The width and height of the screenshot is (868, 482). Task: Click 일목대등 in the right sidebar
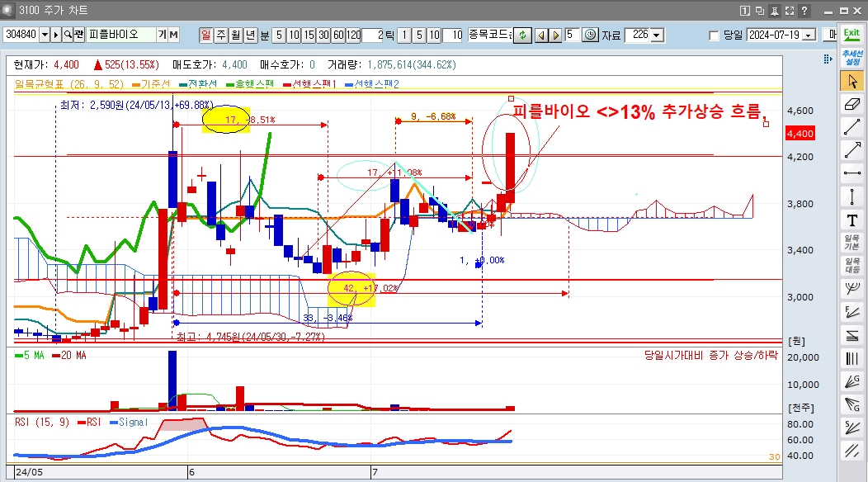pos(851,266)
